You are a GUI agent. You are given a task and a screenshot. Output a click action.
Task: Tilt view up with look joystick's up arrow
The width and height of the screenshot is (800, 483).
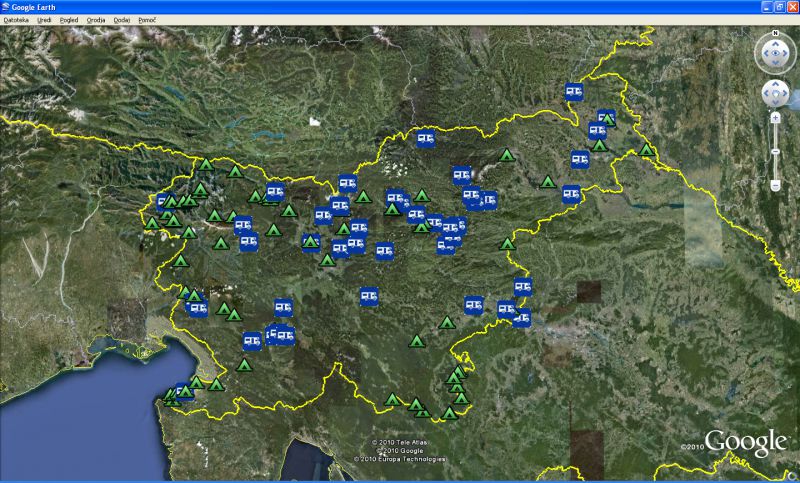click(x=776, y=44)
